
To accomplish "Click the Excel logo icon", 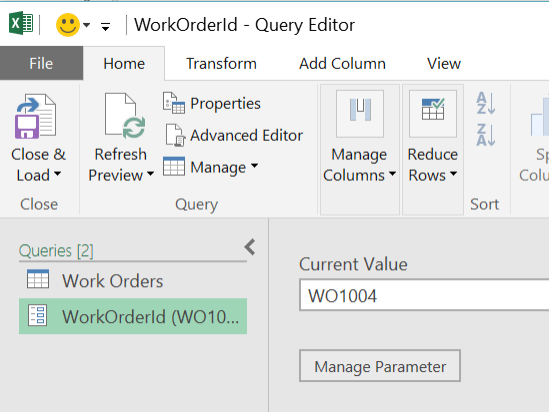I will coord(21,23).
